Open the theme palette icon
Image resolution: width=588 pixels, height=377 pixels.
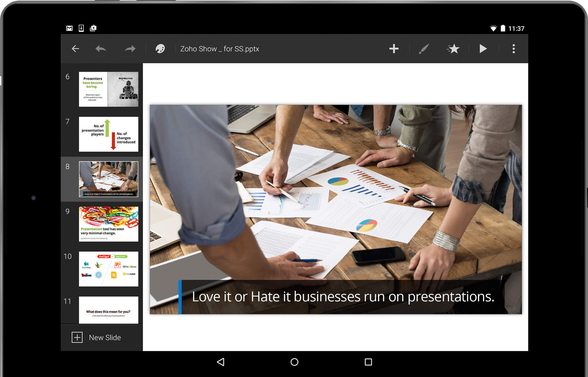pyautogui.click(x=160, y=49)
